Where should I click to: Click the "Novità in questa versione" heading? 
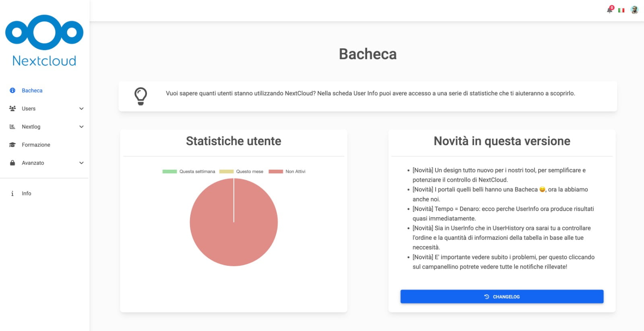502,141
